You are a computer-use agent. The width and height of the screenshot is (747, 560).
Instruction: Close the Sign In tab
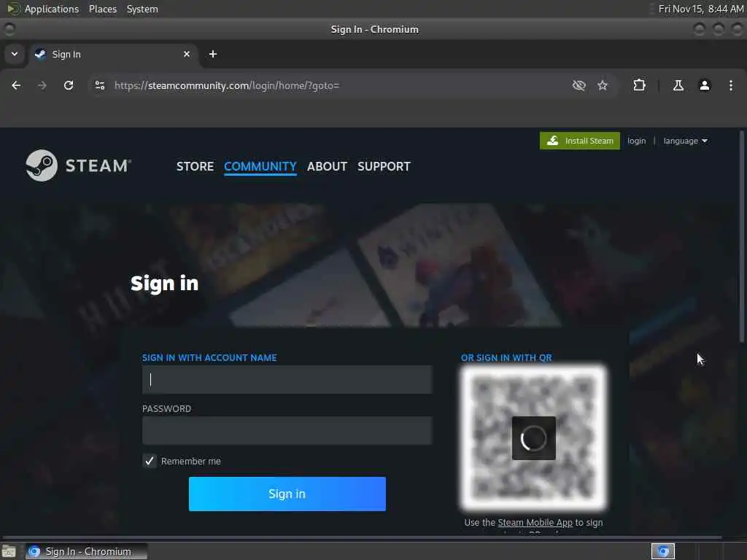(187, 54)
